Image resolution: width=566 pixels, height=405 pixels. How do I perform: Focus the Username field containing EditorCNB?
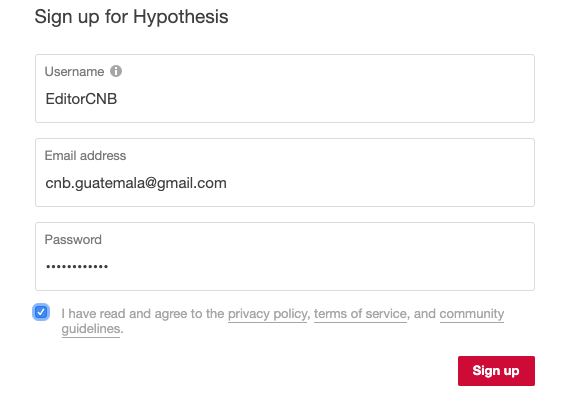[285, 88]
